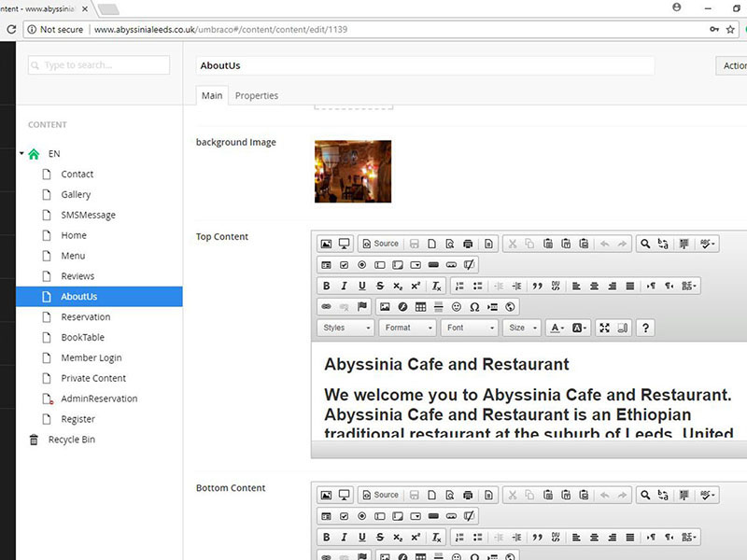The height and width of the screenshot is (560, 747).
Task: Collapse the EN content tree node
Action: click(x=21, y=154)
